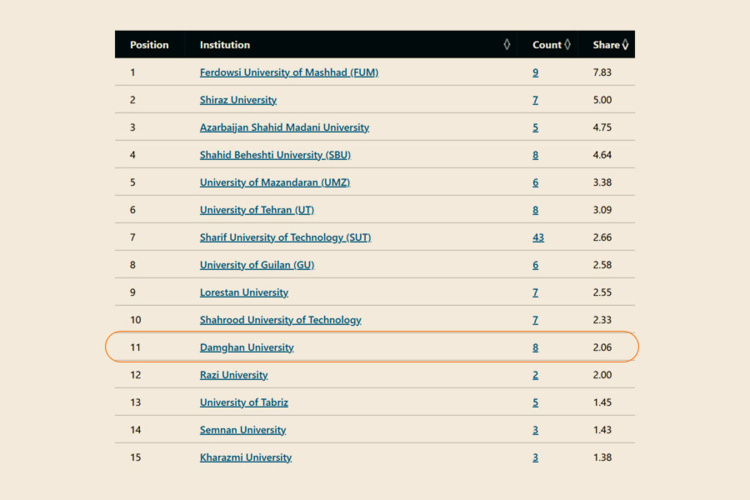Image resolution: width=750 pixels, height=500 pixels.
Task: Select share value 4.75
Action: (x=602, y=127)
